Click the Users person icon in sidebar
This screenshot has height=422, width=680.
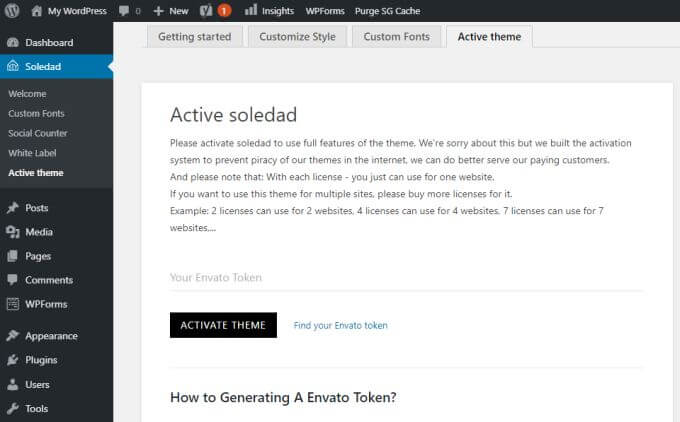click(x=12, y=384)
